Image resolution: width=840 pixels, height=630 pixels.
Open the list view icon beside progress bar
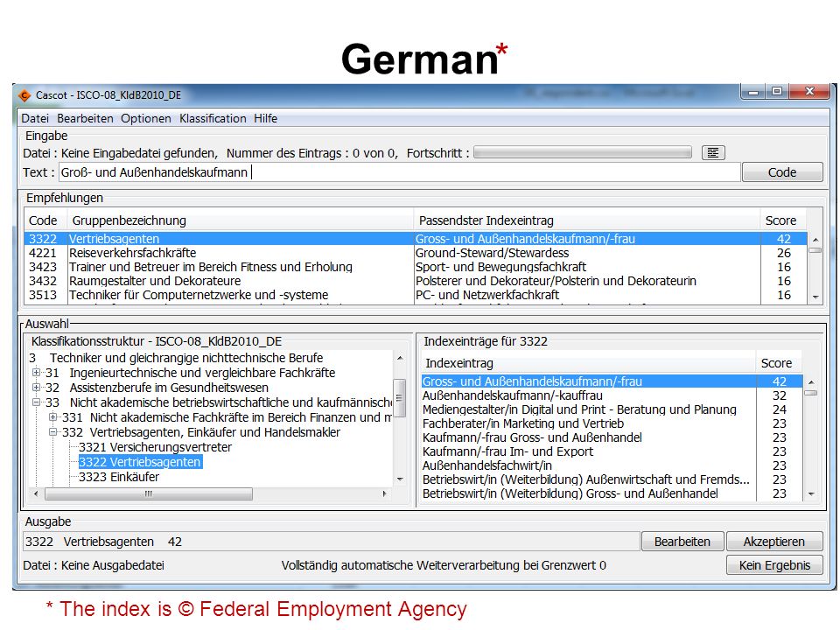tap(713, 153)
